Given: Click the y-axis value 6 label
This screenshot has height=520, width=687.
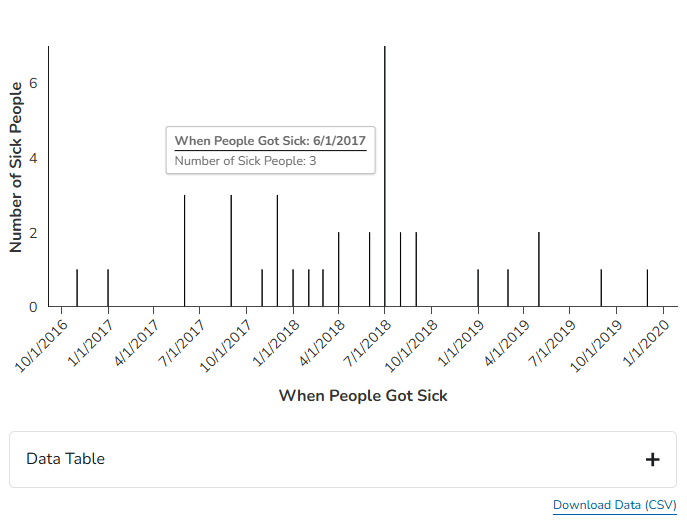Looking at the screenshot, I should 33,84.
